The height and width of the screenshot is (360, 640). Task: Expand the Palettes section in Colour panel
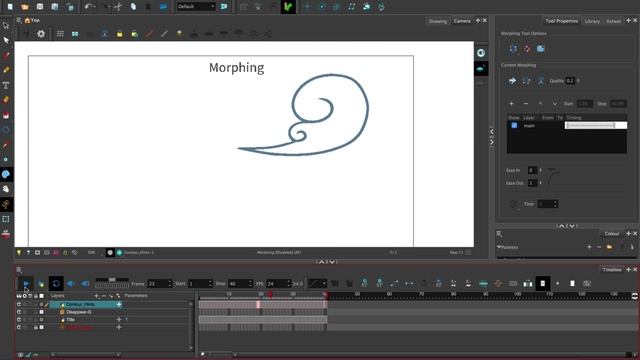(x=499, y=247)
